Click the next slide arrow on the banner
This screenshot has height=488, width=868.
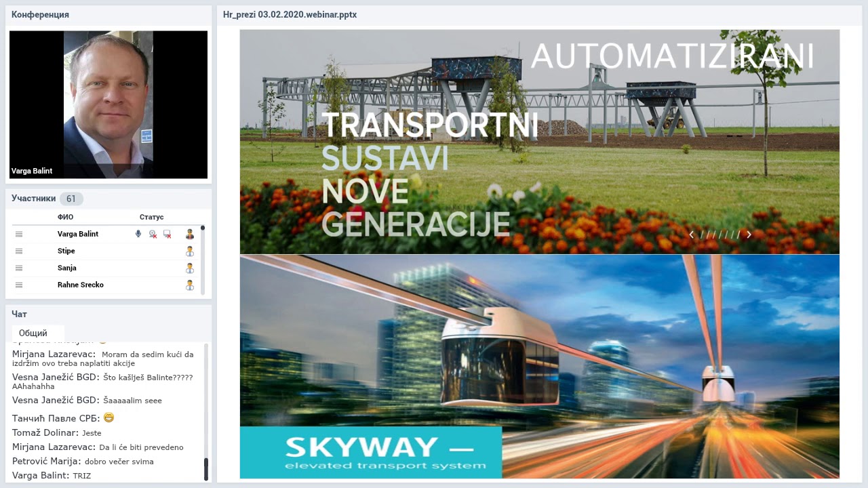click(749, 235)
